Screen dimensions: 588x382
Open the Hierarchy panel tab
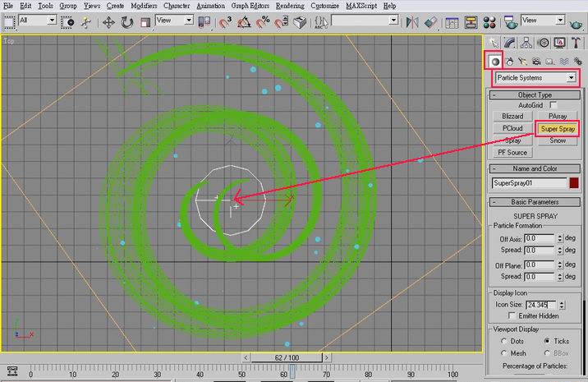point(526,43)
